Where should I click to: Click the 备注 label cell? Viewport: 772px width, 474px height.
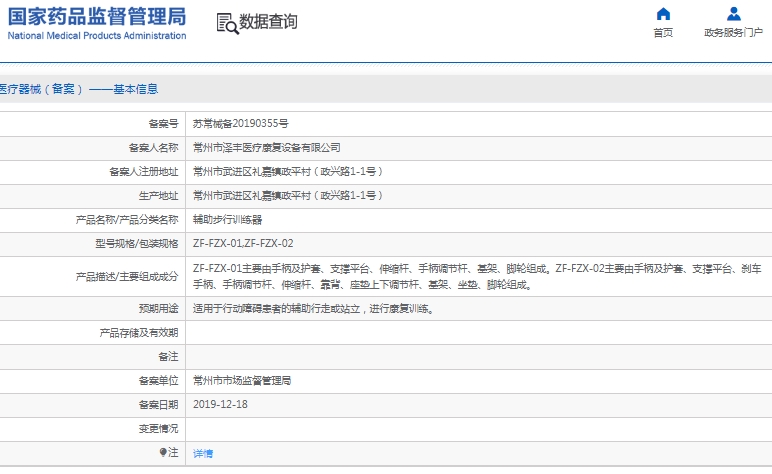[168, 356]
